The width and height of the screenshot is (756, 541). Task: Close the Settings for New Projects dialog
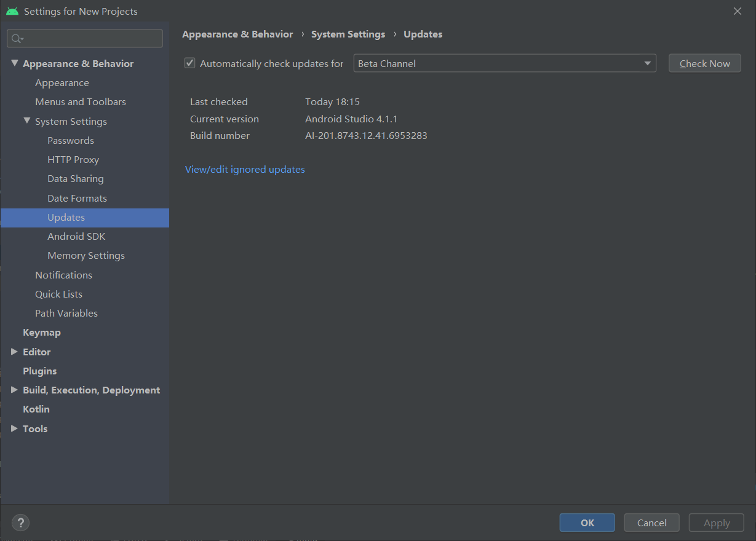point(738,11)
